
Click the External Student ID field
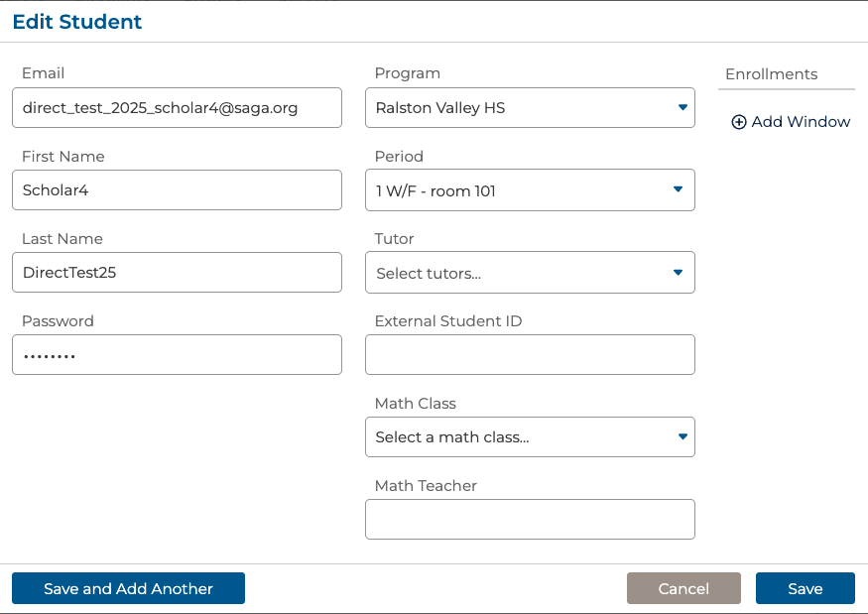tap(530, 355)
